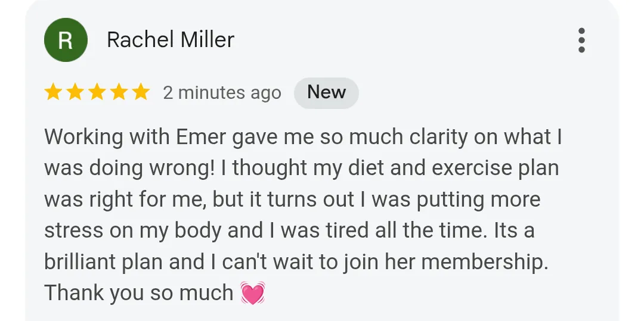Click the fourth yellow rating star

(119, 92)
